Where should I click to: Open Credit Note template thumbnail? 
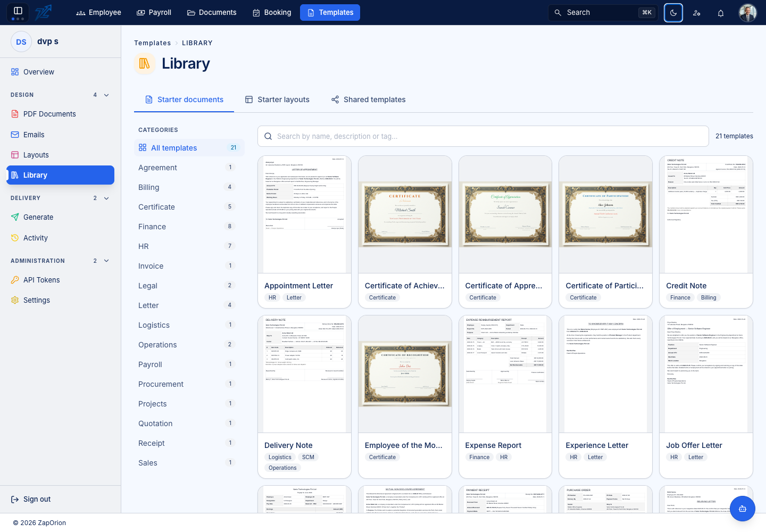pyautogui.click(x=706, y=214)
